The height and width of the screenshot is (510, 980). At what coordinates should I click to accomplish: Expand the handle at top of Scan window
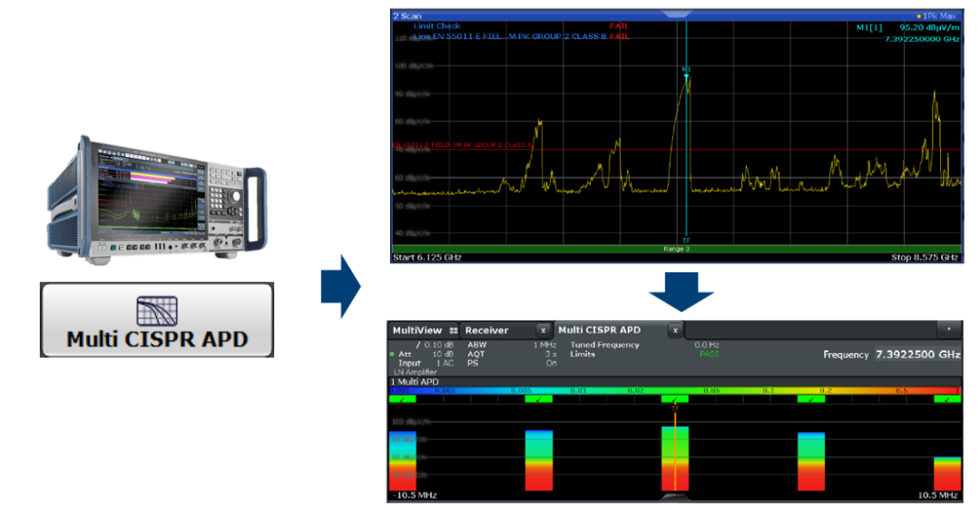pyautogui.click(x=675, y=14)
